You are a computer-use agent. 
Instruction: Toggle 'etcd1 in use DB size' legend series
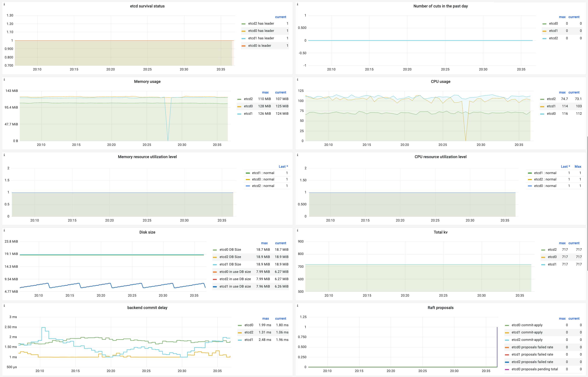pos(235,286)
